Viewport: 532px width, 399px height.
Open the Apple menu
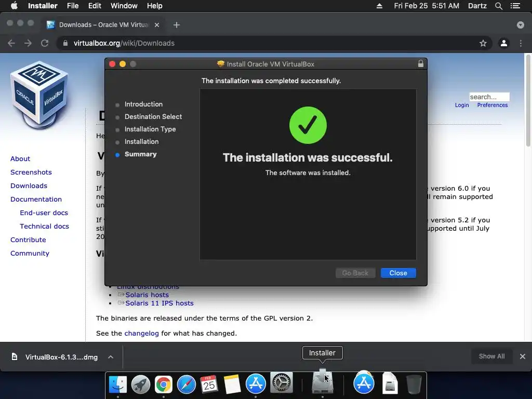tap(14, 6)
